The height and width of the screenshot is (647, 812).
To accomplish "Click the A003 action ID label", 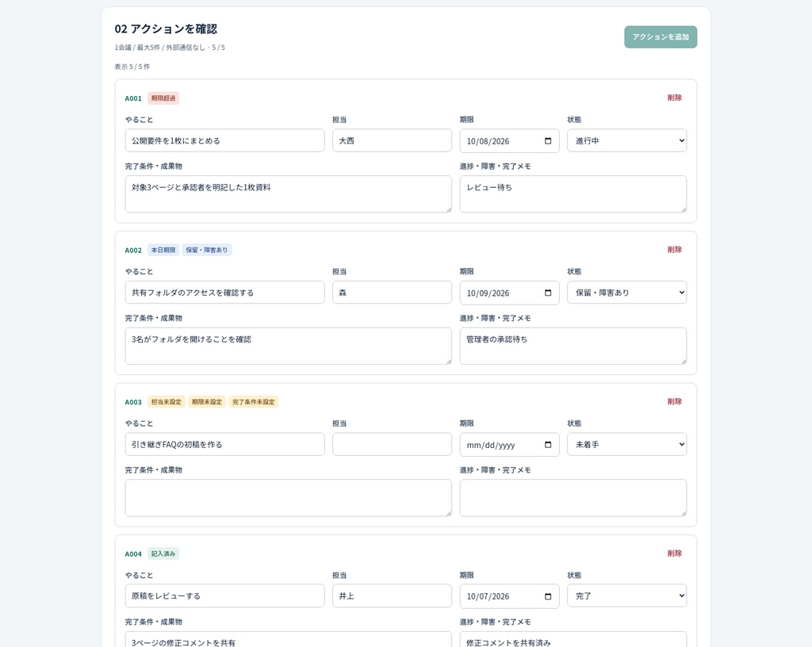I will (x=133, y=402).
